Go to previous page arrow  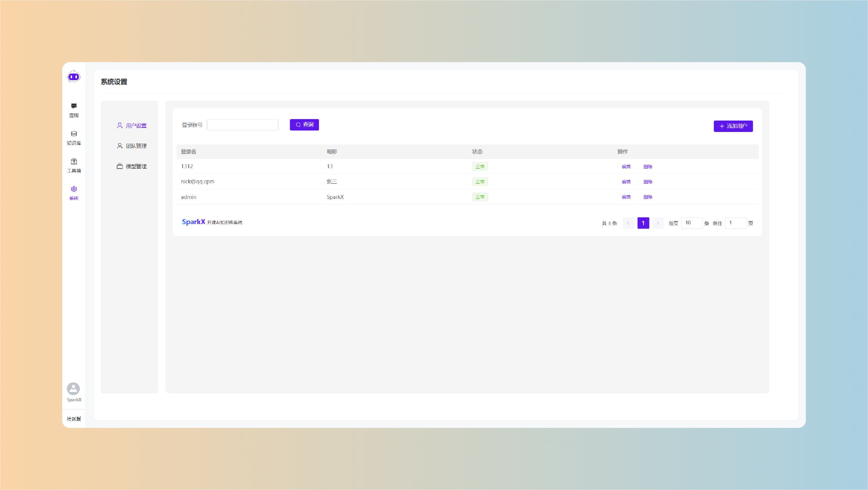click(x=628, y=223)
